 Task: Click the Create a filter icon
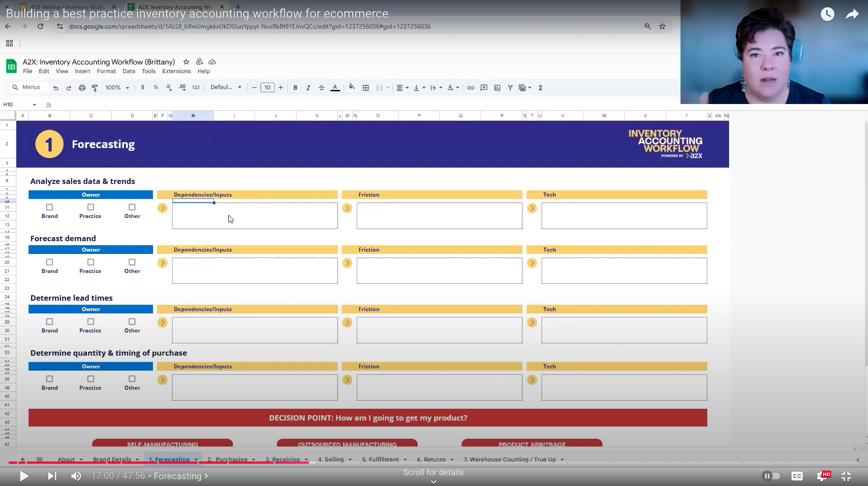(510, 87)
